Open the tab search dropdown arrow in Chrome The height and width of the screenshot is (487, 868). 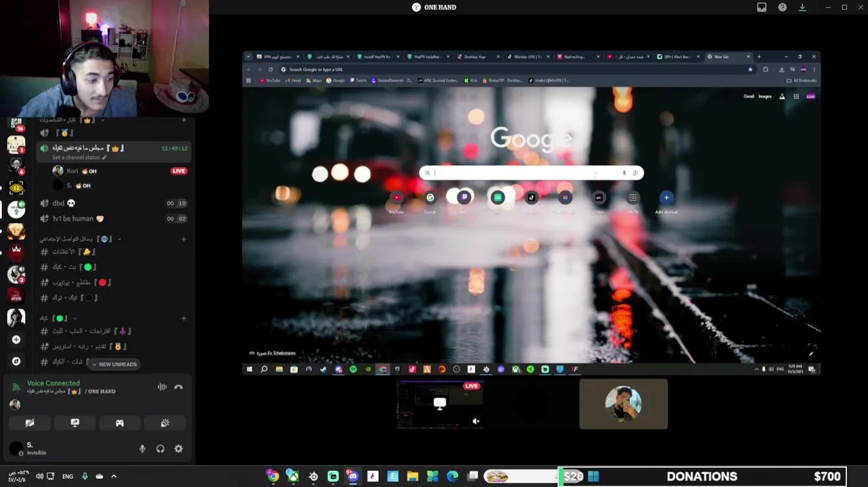pyautogui.click(x=248, y=57)
